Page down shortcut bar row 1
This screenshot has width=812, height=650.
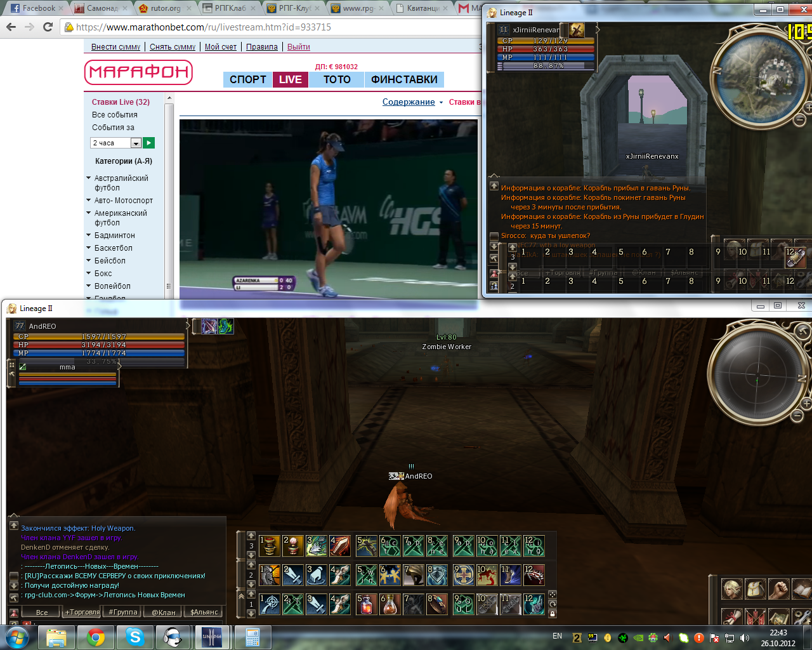click(x=251, y=613)
